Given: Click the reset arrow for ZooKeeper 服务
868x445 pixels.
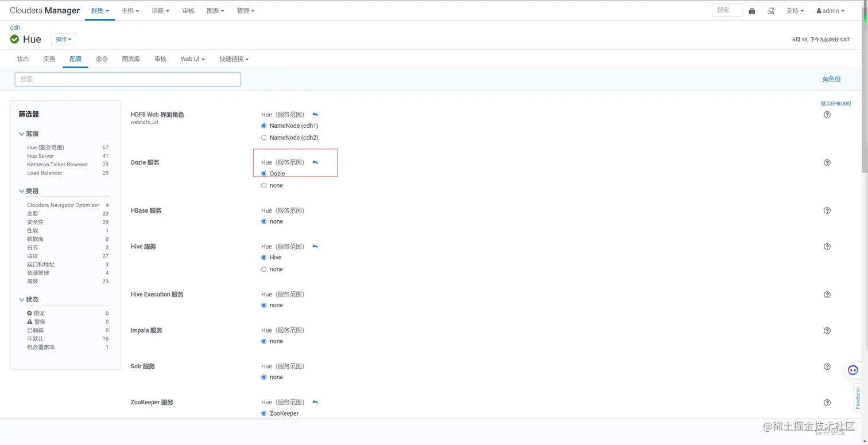Looking at the screenshot, I should click(315, 403).
